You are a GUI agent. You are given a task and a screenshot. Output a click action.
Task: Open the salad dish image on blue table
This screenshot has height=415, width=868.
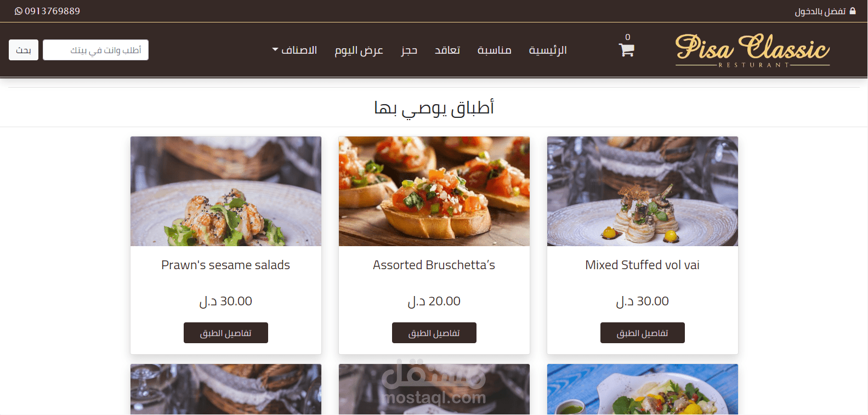pyautogui.click(x=643, y=389)
